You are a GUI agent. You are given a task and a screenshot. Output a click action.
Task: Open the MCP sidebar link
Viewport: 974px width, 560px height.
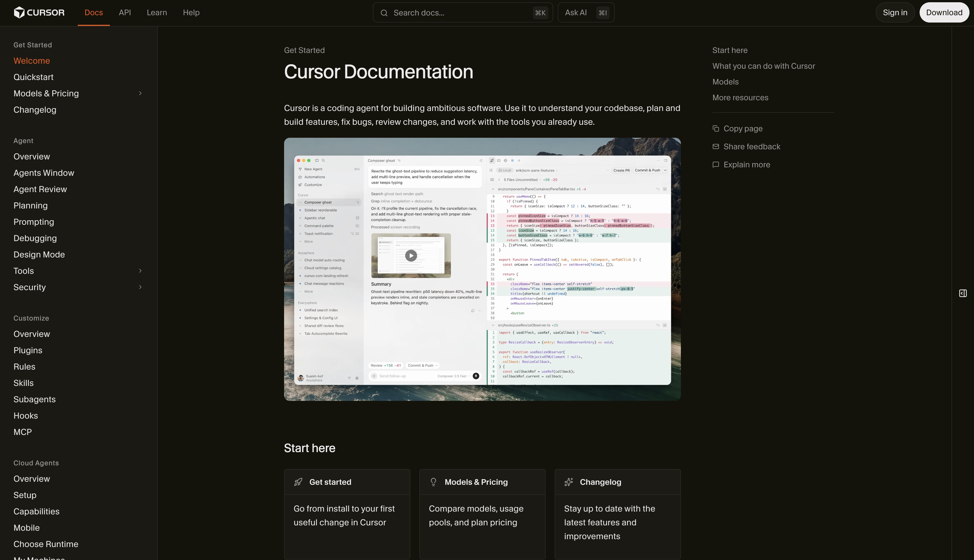pyautogui.click(x=22, y=432)
